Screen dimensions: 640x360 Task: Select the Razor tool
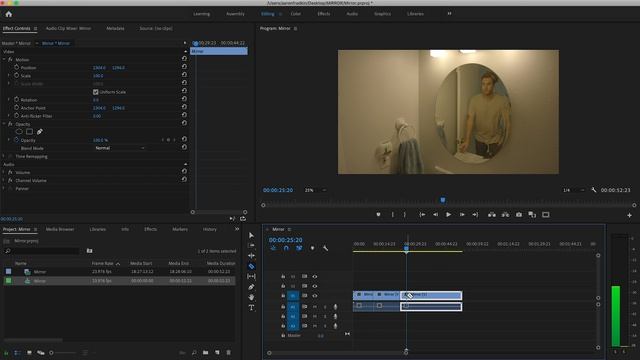(251, 266)
